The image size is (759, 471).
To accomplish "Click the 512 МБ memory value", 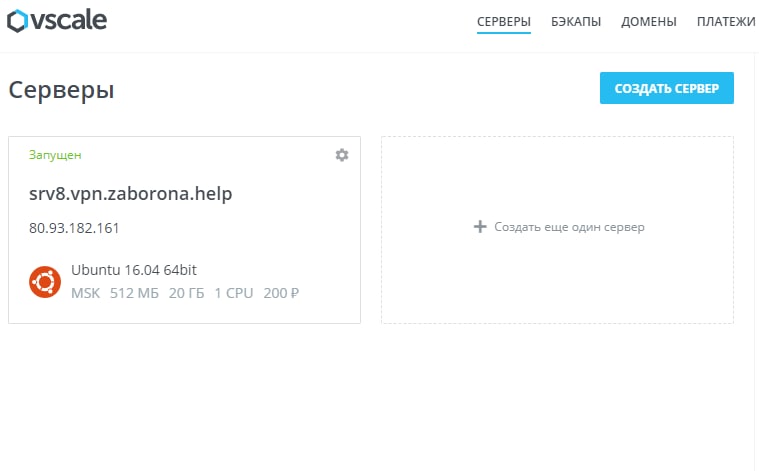I will pyautogui.click(x=134, y=293).
